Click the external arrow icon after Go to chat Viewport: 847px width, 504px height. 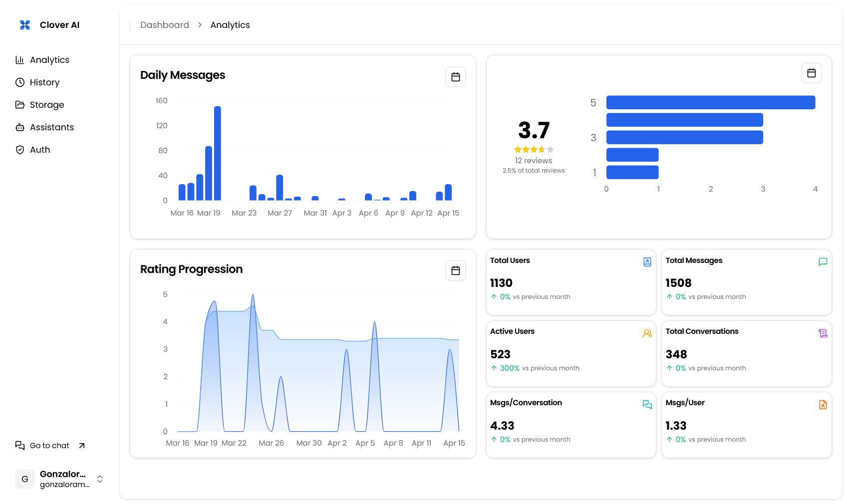tap(82, 446)
